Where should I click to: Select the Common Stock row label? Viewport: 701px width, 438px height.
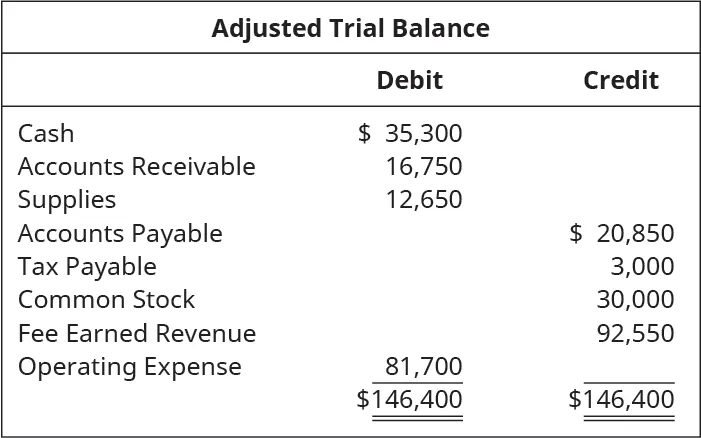(x=106, y=300)
